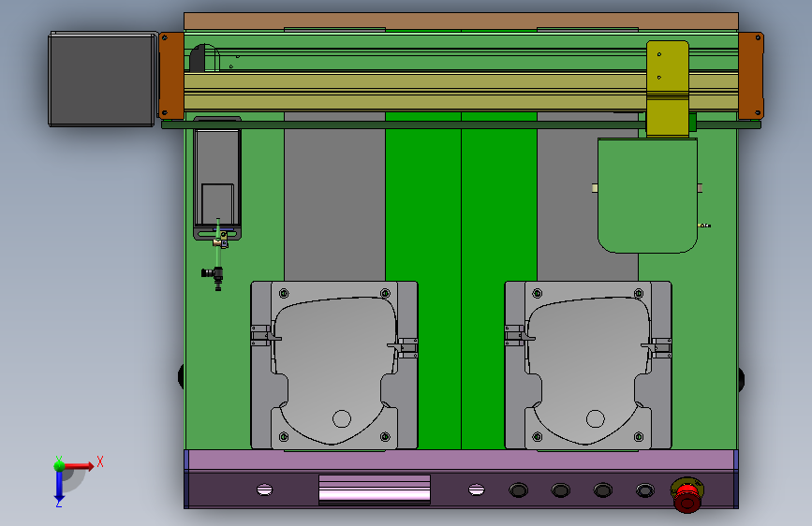Select the yellow carriage block on the rail

668,89
